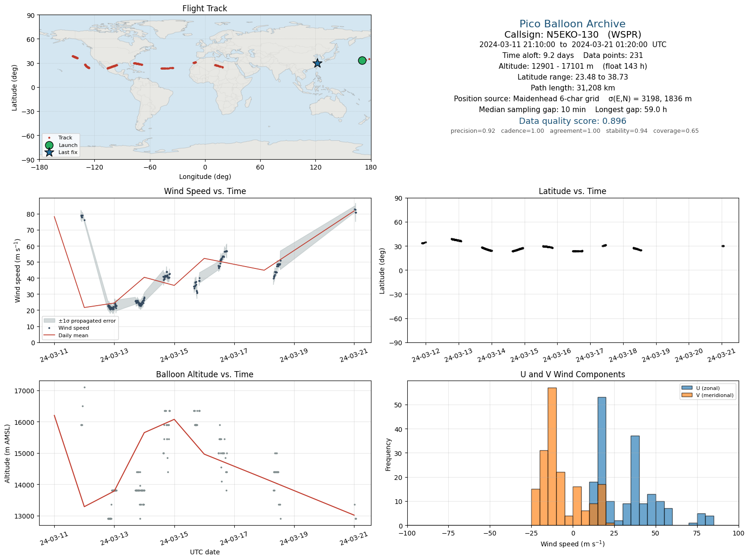The image size is (749, 560).
Task: Click the tallest blue U histogram bar
Action: point(602,461)
